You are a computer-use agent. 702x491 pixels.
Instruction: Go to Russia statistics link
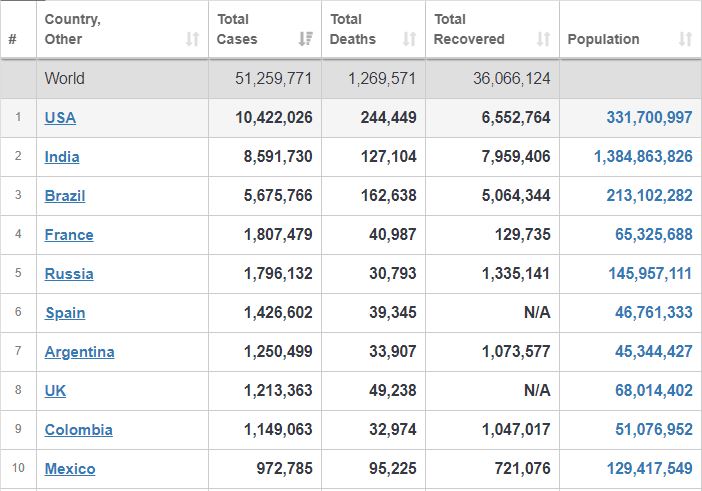[x=69, y=273]
